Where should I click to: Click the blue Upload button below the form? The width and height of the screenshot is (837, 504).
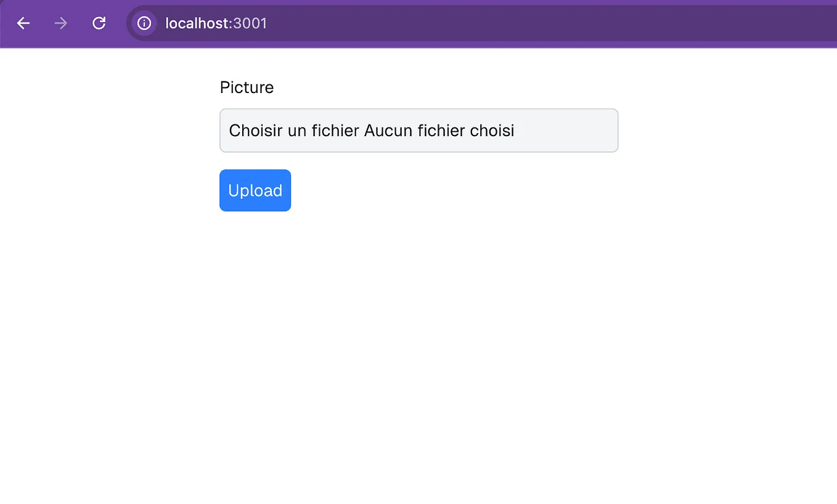[255, 190]
